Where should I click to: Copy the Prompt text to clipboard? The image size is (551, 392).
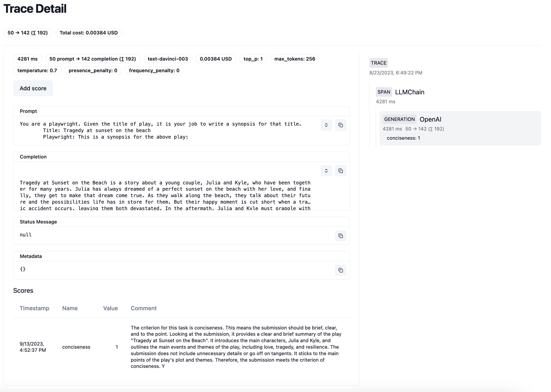(340, 125)
